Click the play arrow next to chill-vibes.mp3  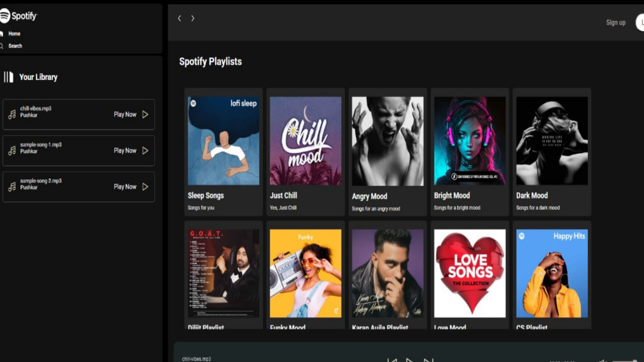(x=145, y=114)
